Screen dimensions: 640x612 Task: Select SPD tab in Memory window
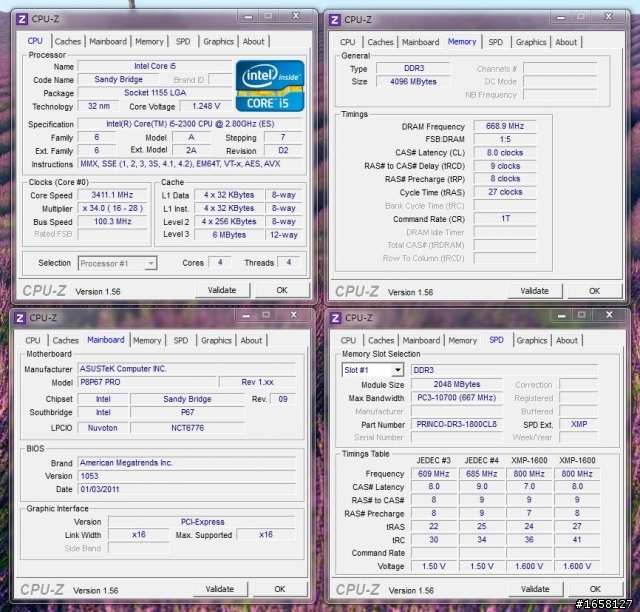tap(496, 42)
